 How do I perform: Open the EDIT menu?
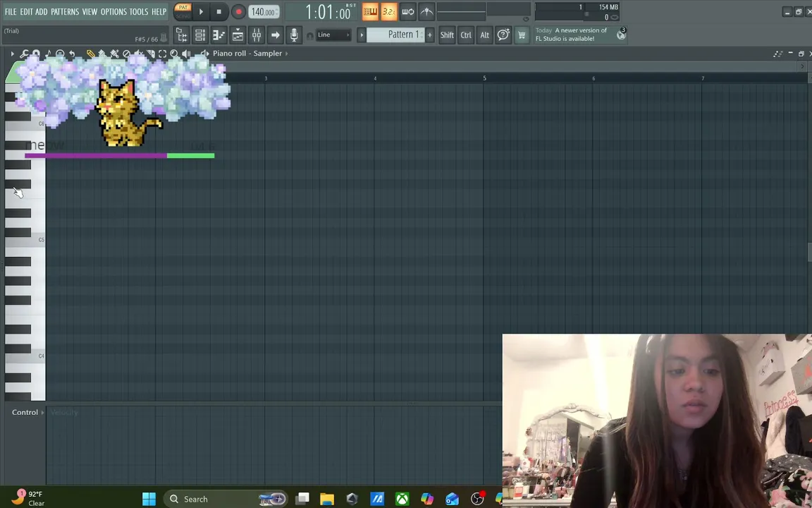26,11
